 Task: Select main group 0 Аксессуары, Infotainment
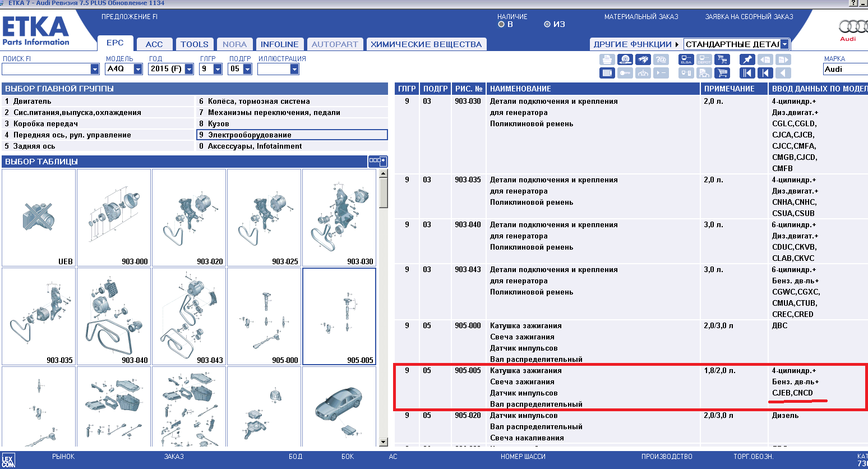292,146
